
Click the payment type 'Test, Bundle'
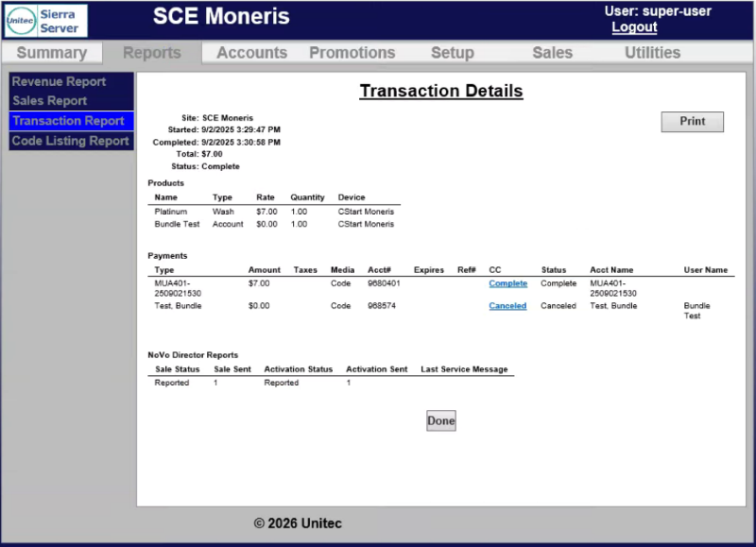click(178, 305)
